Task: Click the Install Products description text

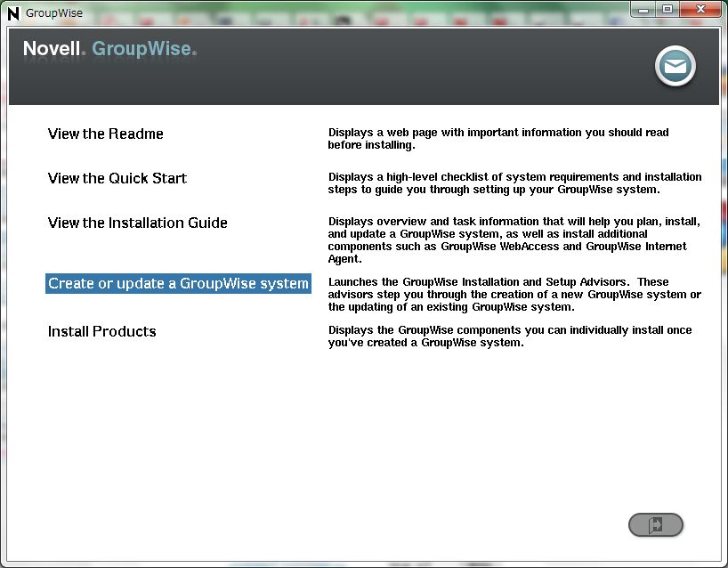Action: click(x=509, y=337)
